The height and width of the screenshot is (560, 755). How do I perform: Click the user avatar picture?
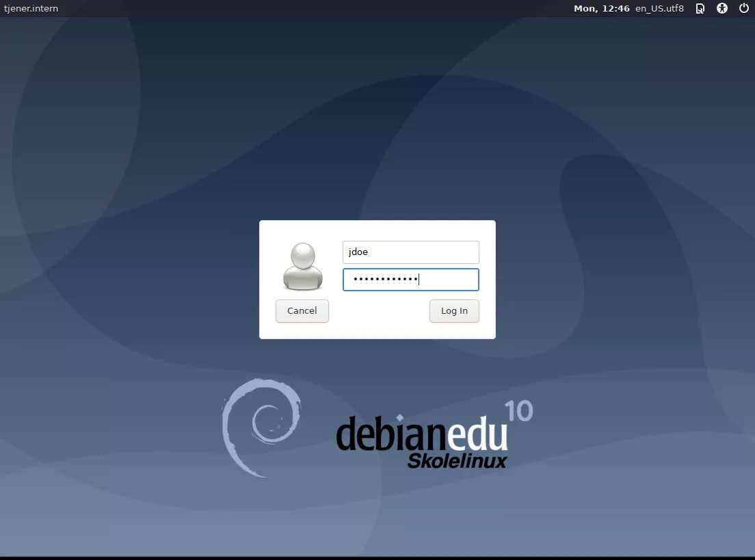pos(303,266)
